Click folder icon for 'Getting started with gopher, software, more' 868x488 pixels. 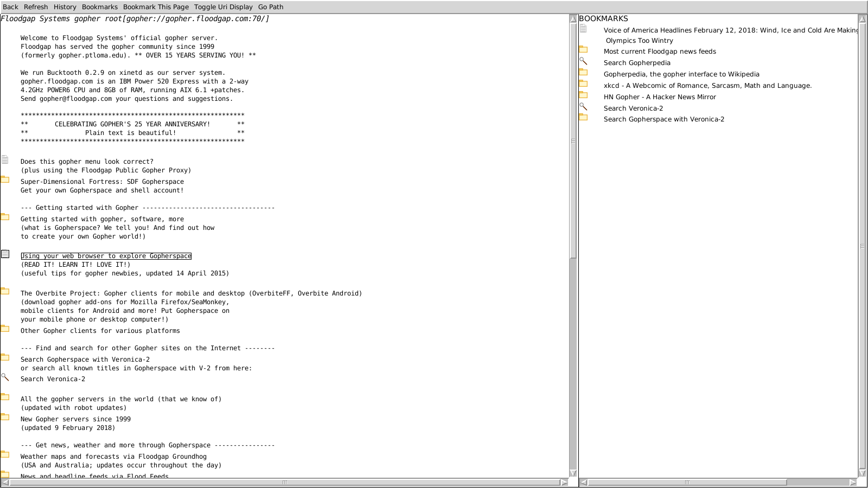5,217
